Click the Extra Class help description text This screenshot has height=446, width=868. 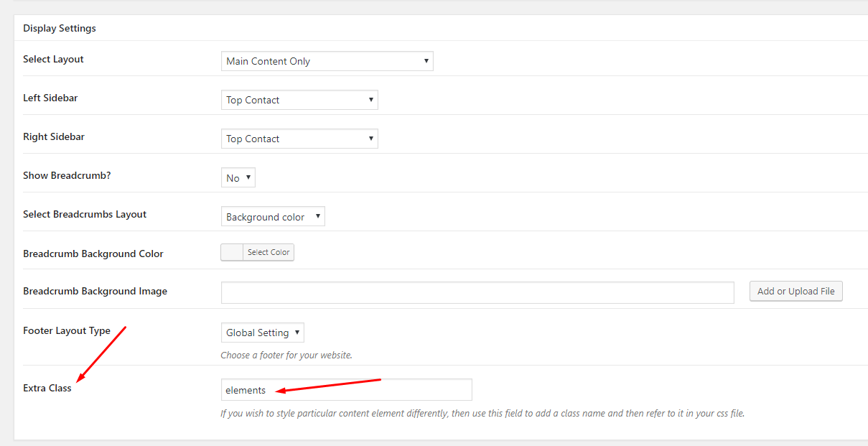pyautogui.click(x=482, y=413)
